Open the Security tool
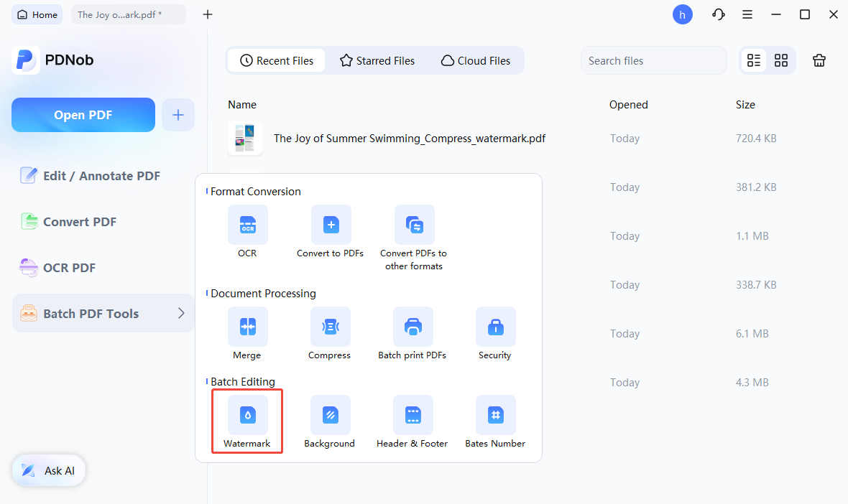The width and height of the screenshot is (848, 504). pos(495,327)
